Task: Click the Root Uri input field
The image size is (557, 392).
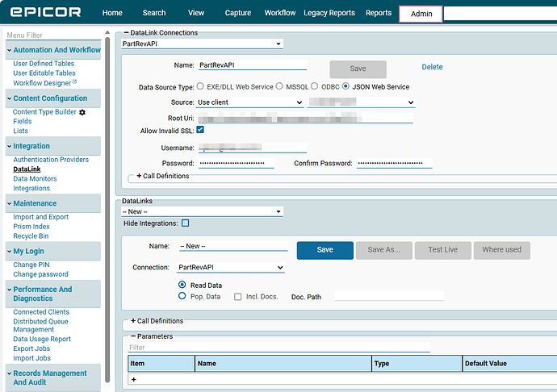Action: click(305, 119)
